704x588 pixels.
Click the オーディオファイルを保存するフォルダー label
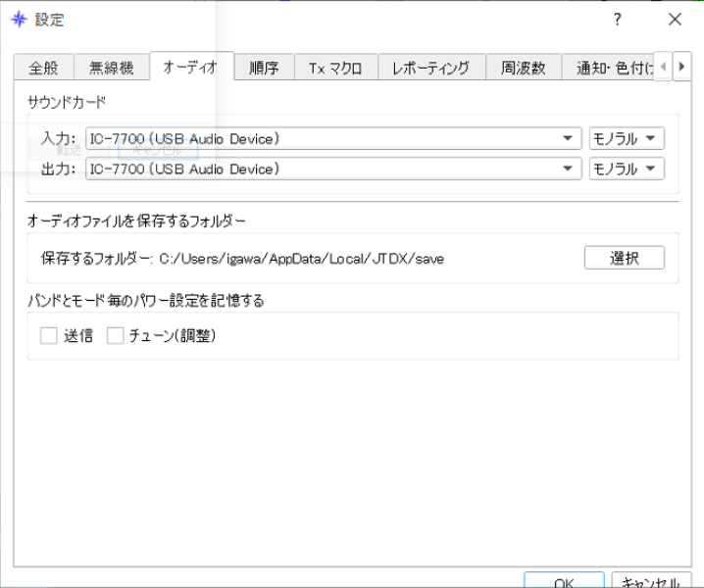pos(136,220)
